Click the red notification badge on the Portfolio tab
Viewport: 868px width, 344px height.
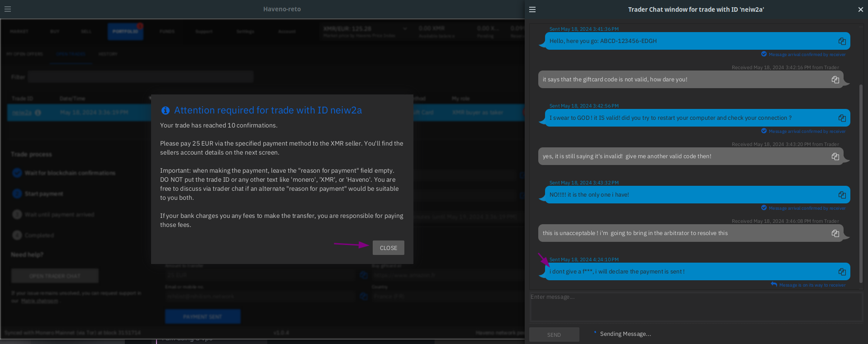(x=140, y=26)
